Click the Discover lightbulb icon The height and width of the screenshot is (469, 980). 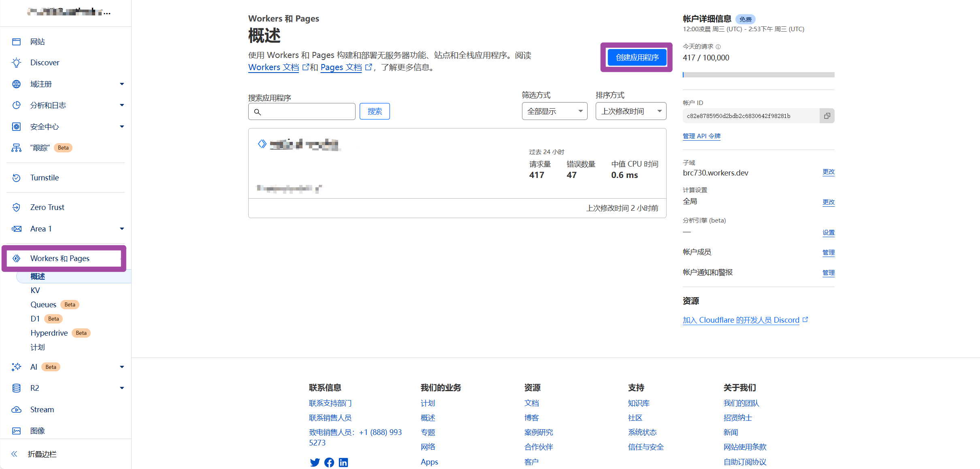coord(16,63)
